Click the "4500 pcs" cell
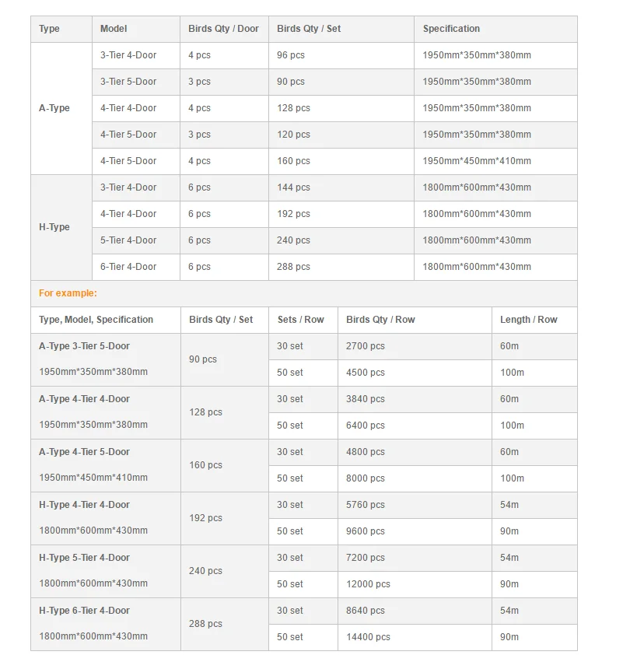The width and height of the screenshot is (644, 655). tap(365, 373)
